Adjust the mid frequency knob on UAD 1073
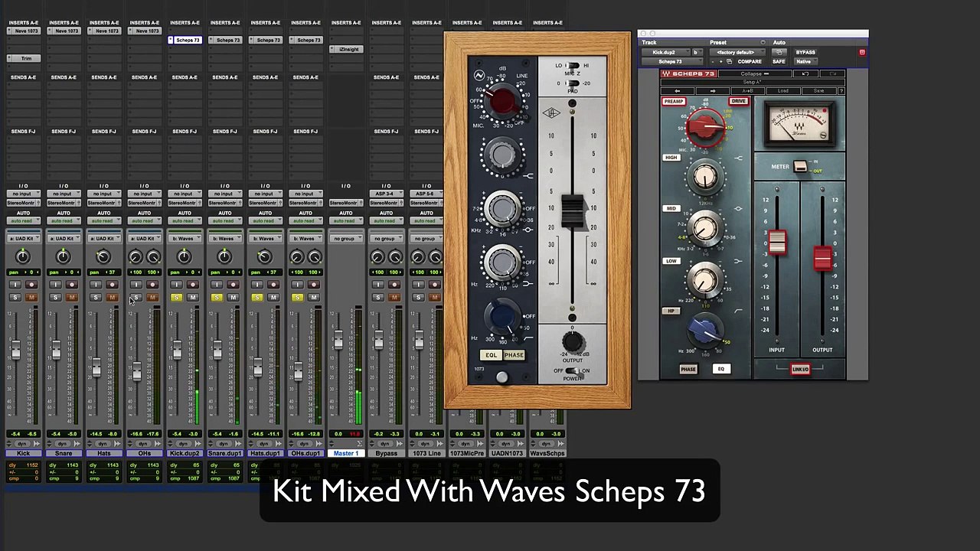 503,209
